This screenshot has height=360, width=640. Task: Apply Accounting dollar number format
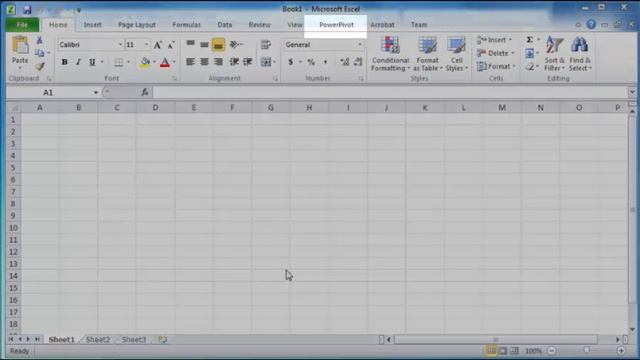(291, 62)
